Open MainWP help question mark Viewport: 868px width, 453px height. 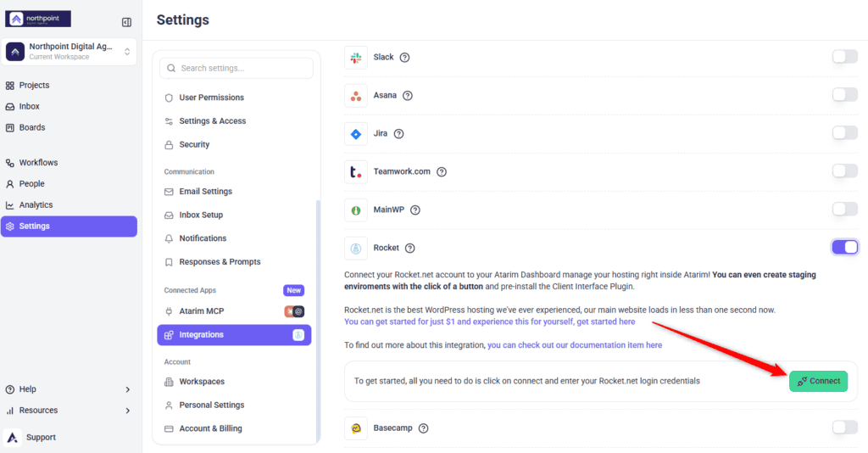(415, 210)
